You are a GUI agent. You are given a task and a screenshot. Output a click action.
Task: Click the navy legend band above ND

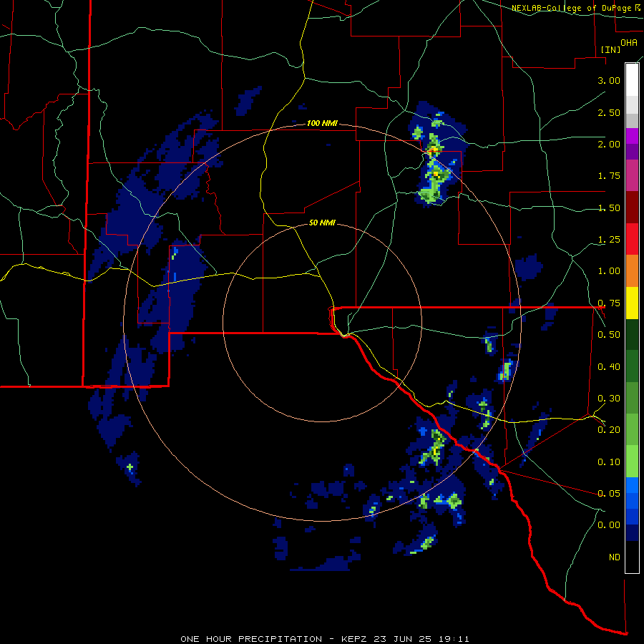point(632,532)
